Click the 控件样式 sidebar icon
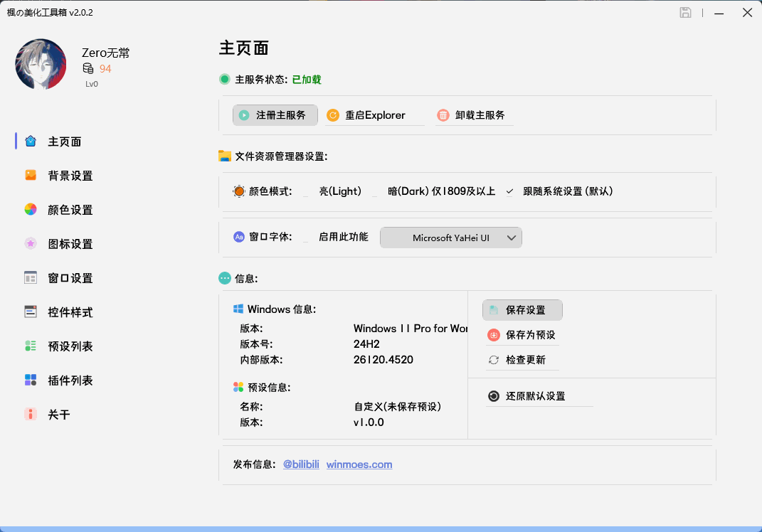762x532 pixels. tap(31, 312)
